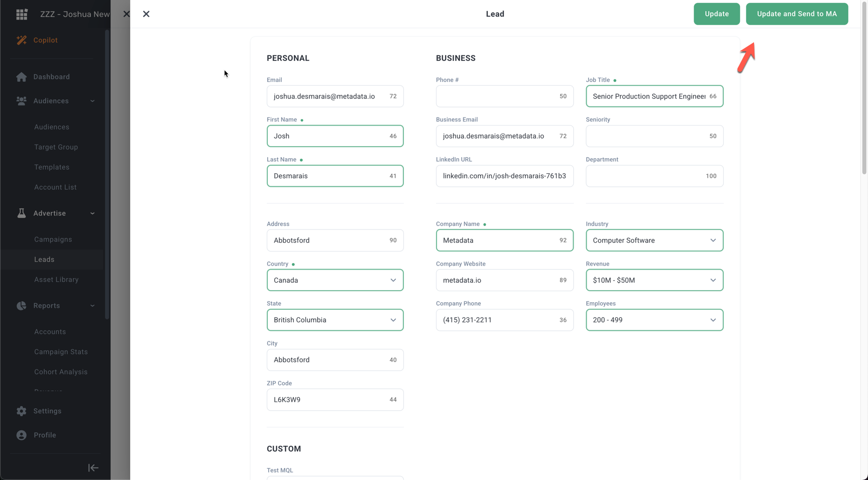Open Settings gear icon

pos(21,411)
